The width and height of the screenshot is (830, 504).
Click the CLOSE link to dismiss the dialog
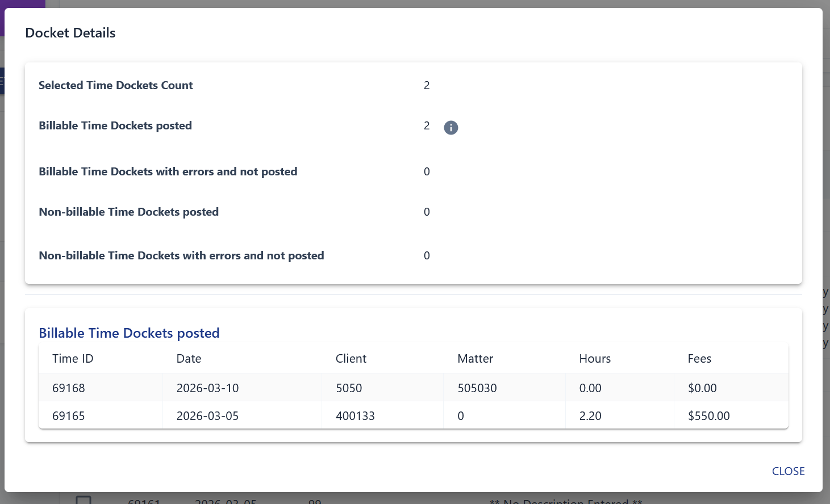788,471
